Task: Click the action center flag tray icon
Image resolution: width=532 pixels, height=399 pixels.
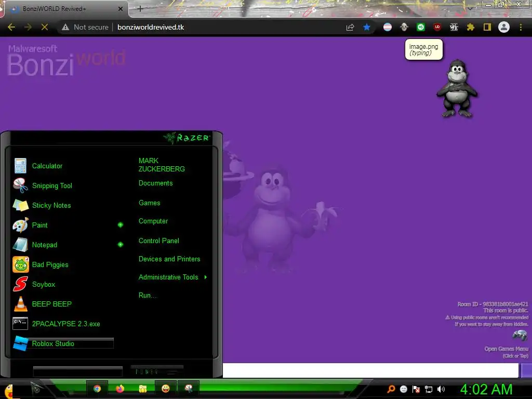Action: (x=416, y=389)
